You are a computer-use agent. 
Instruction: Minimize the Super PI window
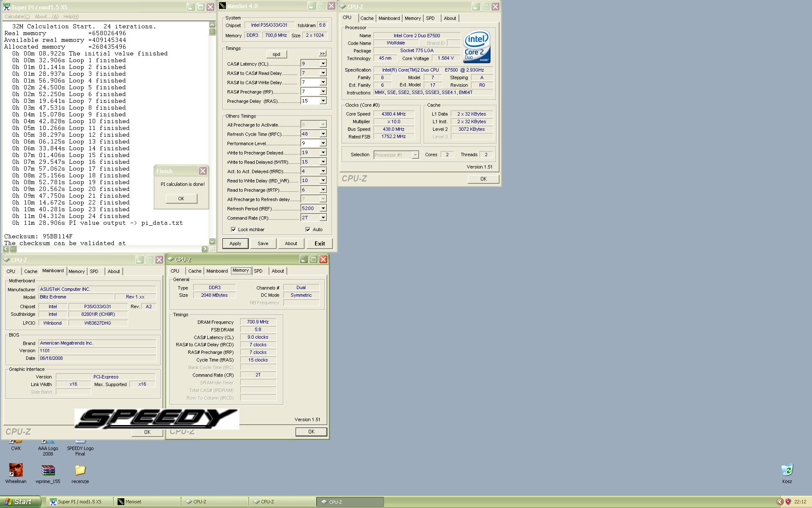pyautogui.click(x=191, y=7)
